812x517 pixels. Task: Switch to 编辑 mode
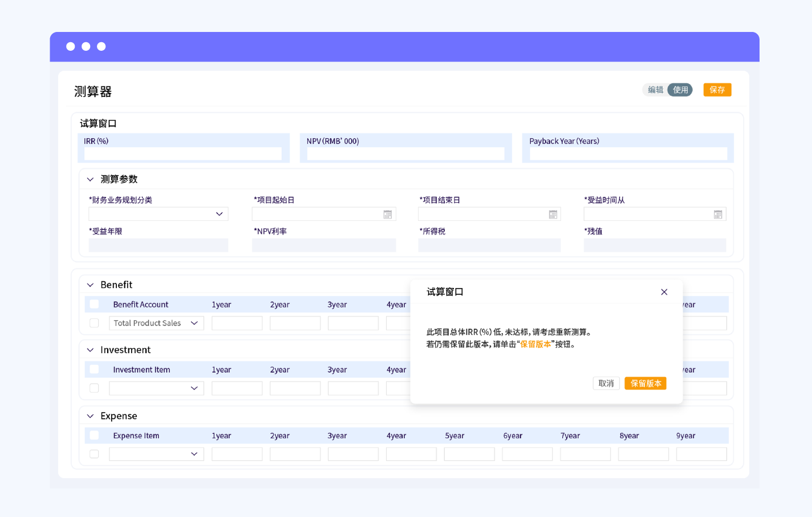655,90
